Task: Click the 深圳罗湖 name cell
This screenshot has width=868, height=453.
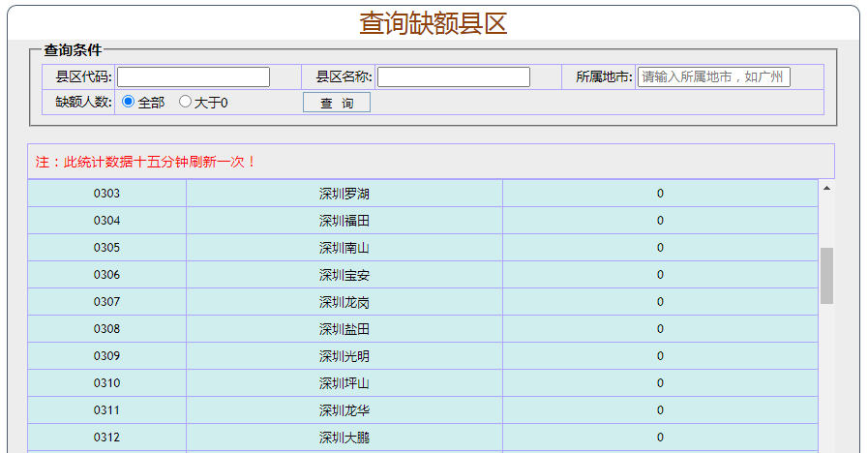Action: pos(344,194)
